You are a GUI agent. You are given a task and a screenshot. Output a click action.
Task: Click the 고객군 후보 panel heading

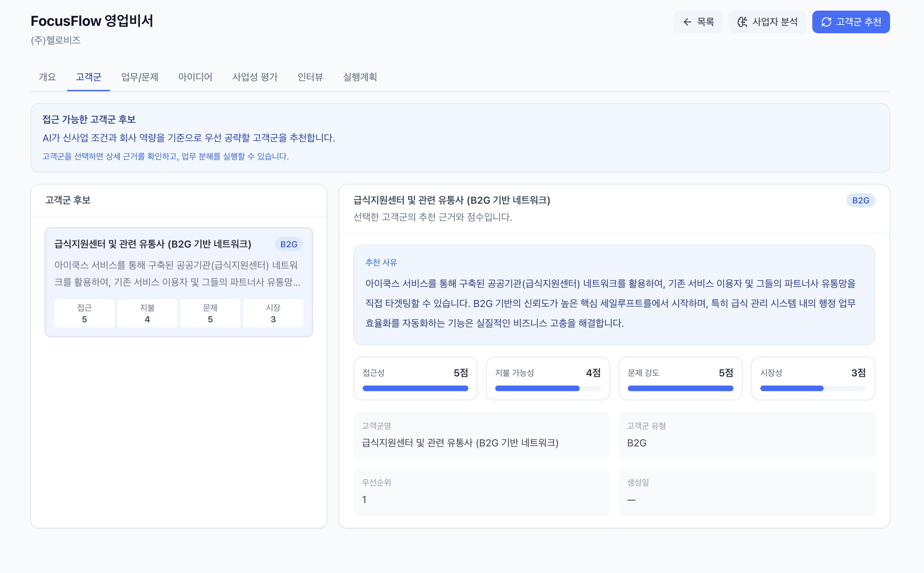tap(68, 200)
